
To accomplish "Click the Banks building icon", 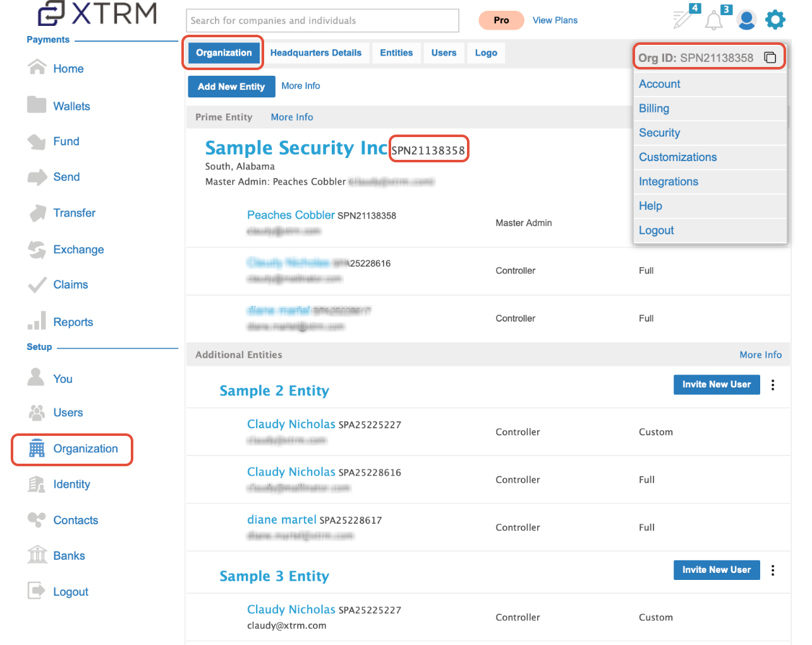I will point(37,554).
